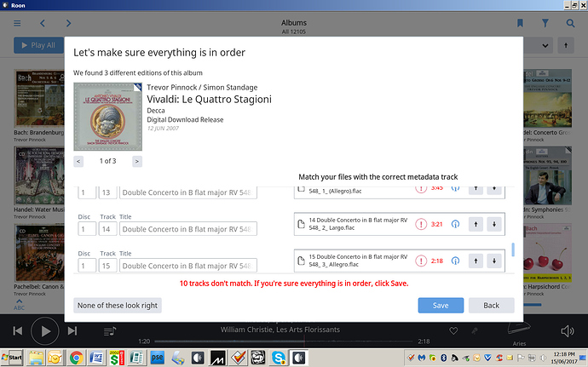The image size is (588, 367).
Task: Open Google Chrome from the taskbar
Action: point(76,358)
